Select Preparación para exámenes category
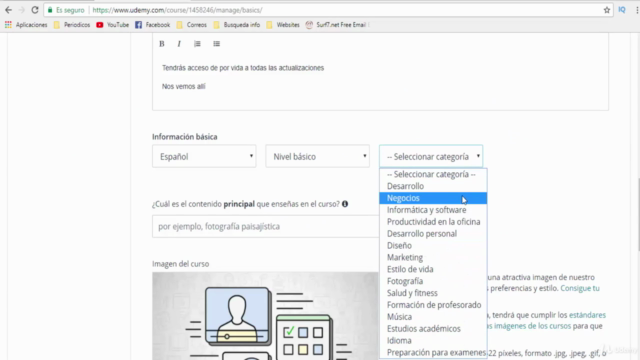This screenshot has height=360, width=640. click(433, 352)
